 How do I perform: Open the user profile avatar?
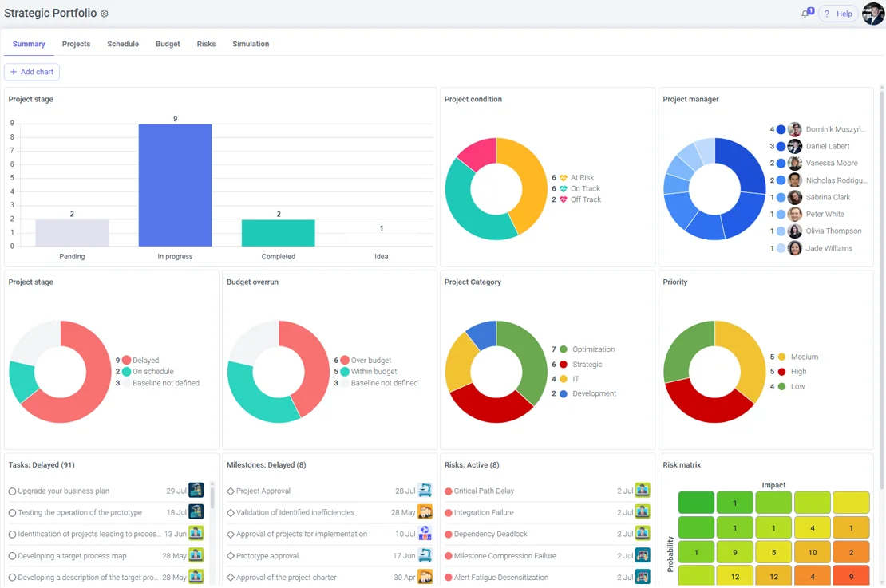pyautogui.click(x=873, y=14)
